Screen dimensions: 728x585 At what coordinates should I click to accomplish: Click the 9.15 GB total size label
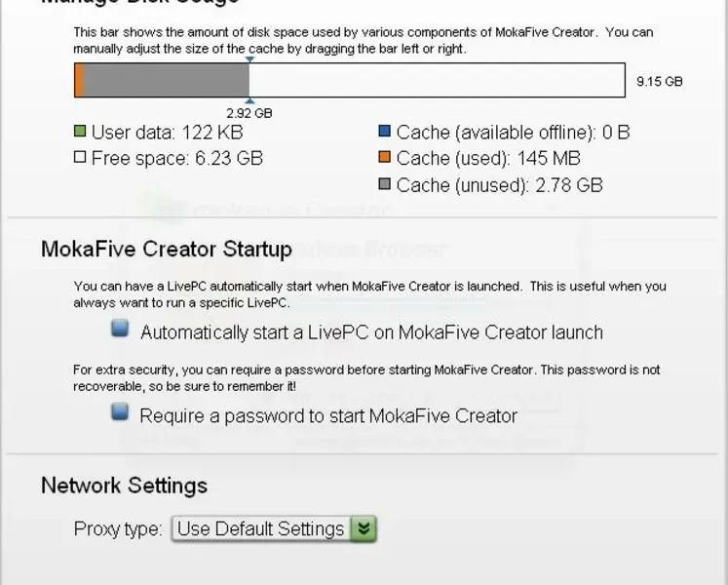tap(659, 82)
